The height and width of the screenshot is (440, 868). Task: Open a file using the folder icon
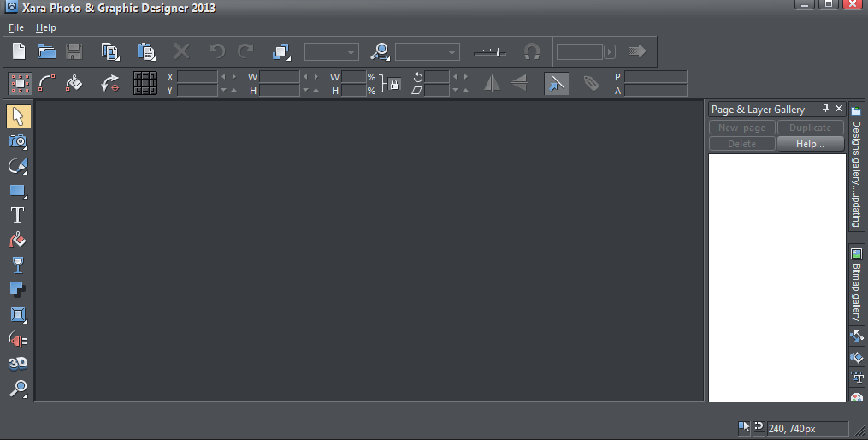46,51
